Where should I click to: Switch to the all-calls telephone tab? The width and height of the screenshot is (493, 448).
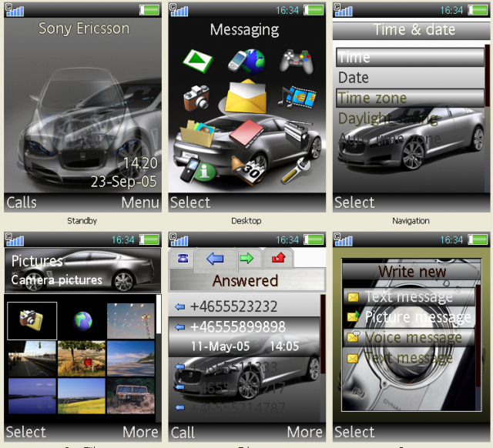[x=183, y=258]
